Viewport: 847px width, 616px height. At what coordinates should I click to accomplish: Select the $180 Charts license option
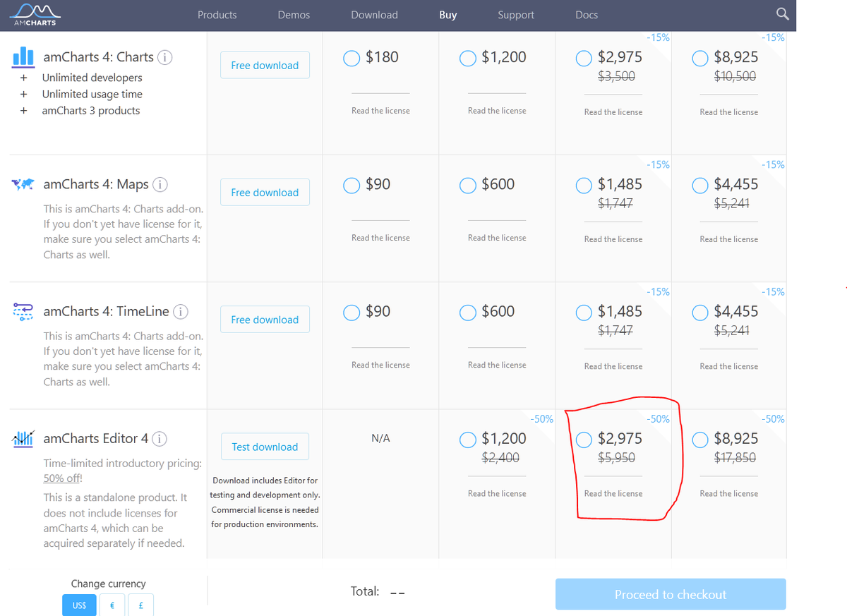(352, 58)
